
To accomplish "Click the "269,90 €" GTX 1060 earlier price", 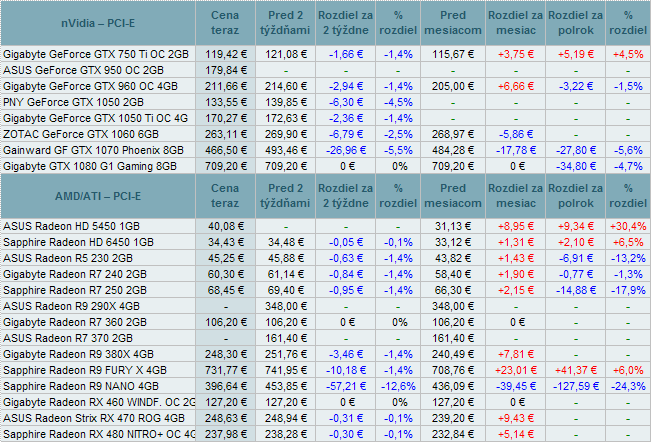I will tap(286, 134).
